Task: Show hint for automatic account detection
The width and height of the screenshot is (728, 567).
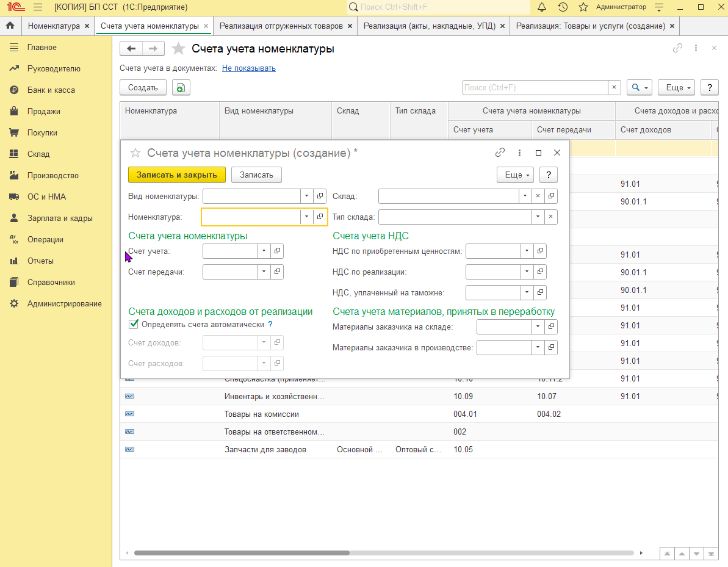Action: pos(270,324)
